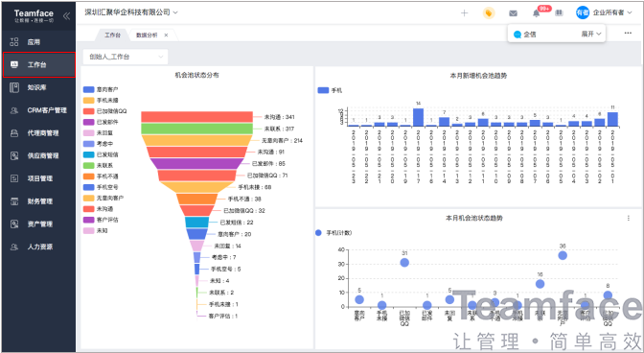This screenshot has width=644, height=353.
Task: Collapse the sidebar with the double-chevron icon
Action: tap(66, 16)
